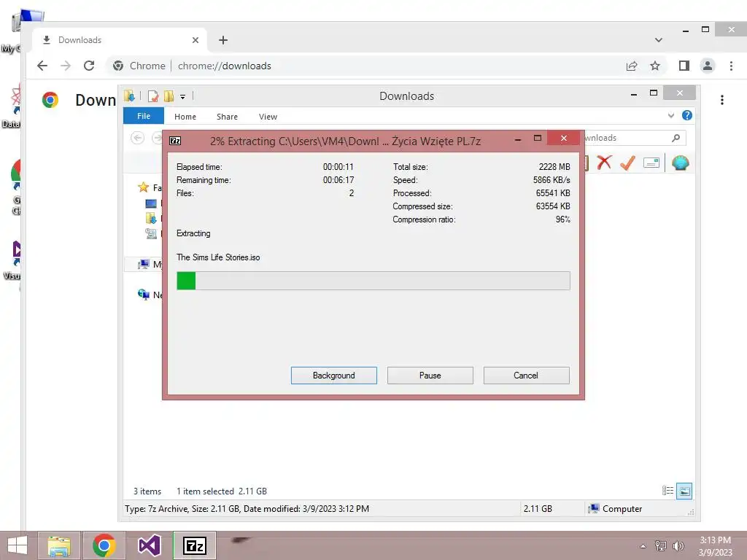Click network tray icon
This screenshot has width=747, height=560.
point(661,545)
